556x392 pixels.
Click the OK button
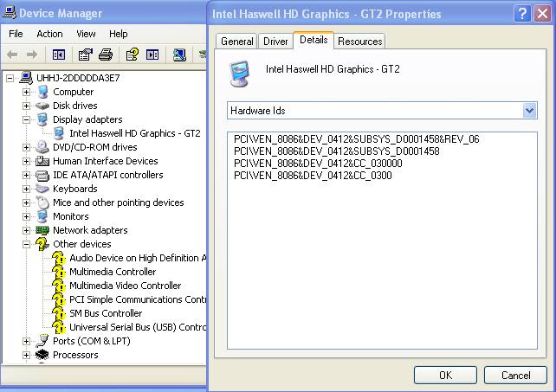point(445,375)
